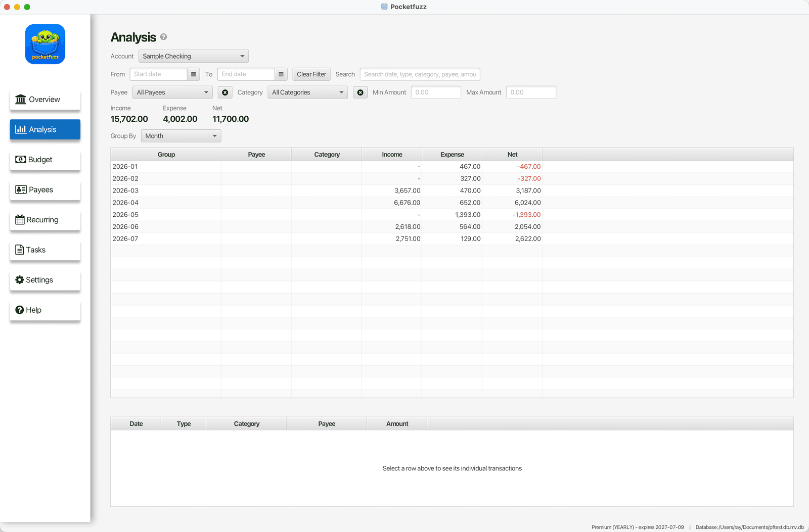This screenshot has height=532, width=809.
Task: Click income value 6,676.00
Action: (x=407, y=203)
